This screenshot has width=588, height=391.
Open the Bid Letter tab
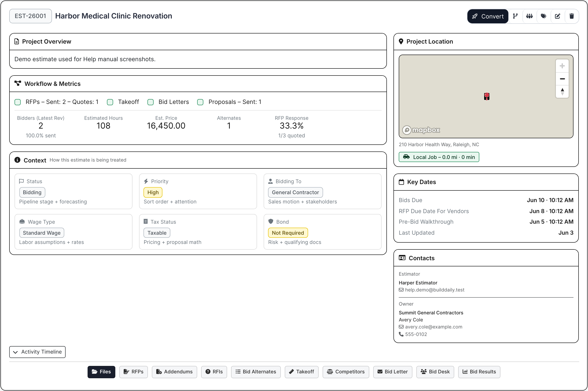pos(393,372)
